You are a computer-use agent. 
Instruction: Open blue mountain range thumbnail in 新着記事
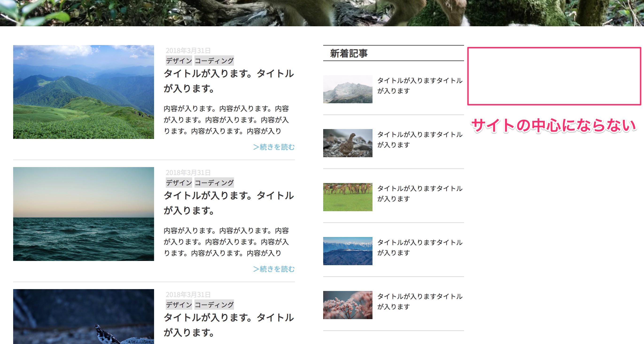point(348,251)
